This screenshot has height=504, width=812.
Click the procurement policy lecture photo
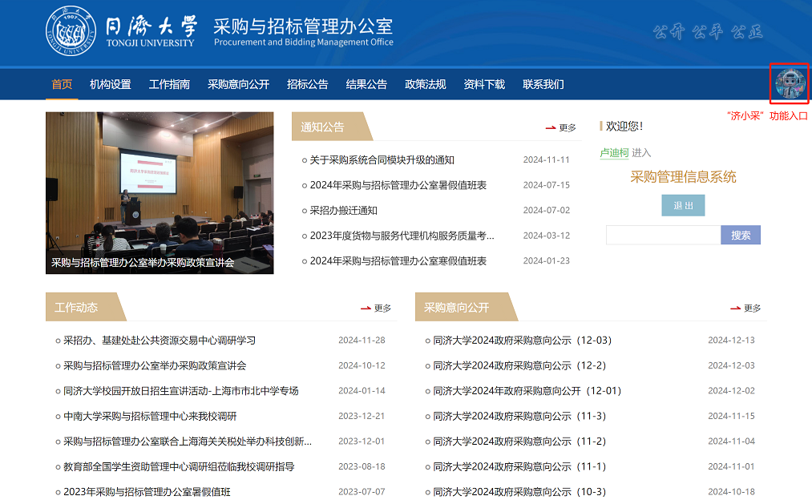click(x=160, y=192)
